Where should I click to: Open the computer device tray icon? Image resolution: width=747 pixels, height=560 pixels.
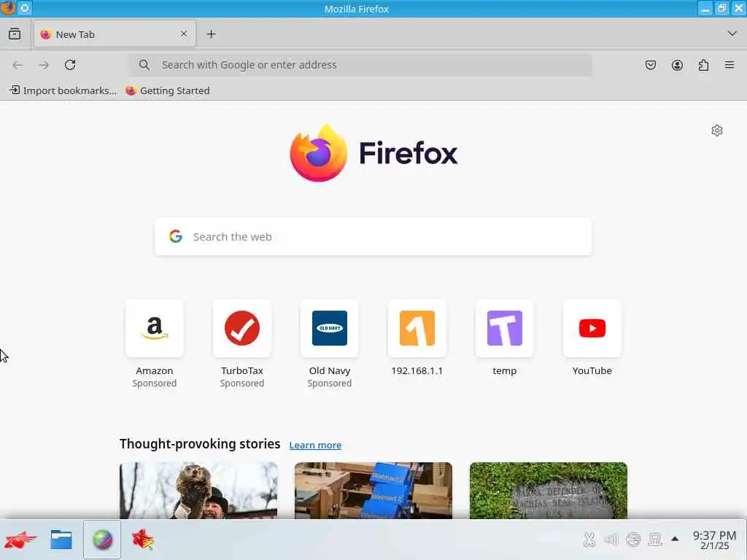[655, 540]
